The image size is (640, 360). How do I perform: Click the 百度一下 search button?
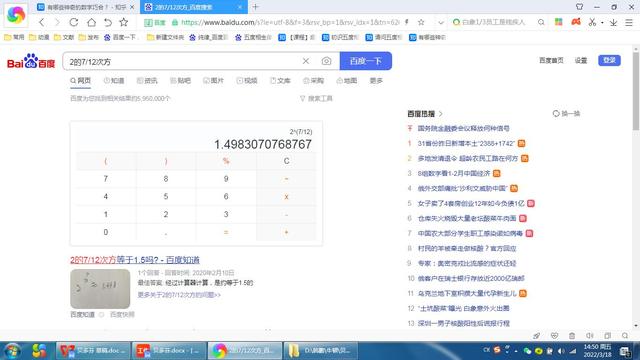366,61
